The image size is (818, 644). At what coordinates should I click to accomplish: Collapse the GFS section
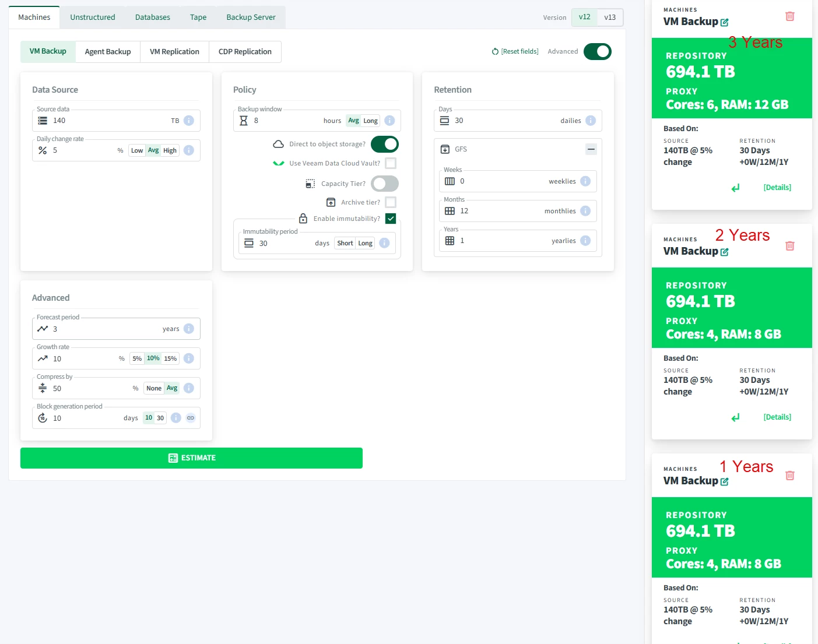pyautogui.click(x=591, y=149)
